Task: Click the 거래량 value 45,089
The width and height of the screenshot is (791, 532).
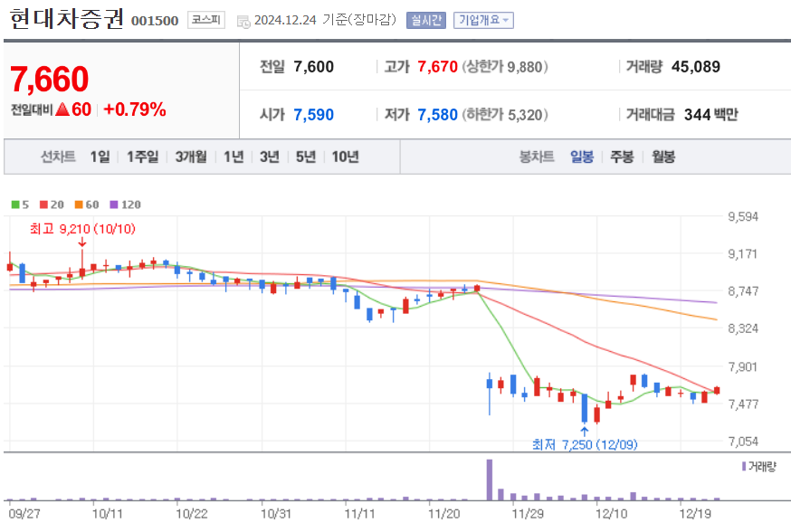Action: click(696, 67)
